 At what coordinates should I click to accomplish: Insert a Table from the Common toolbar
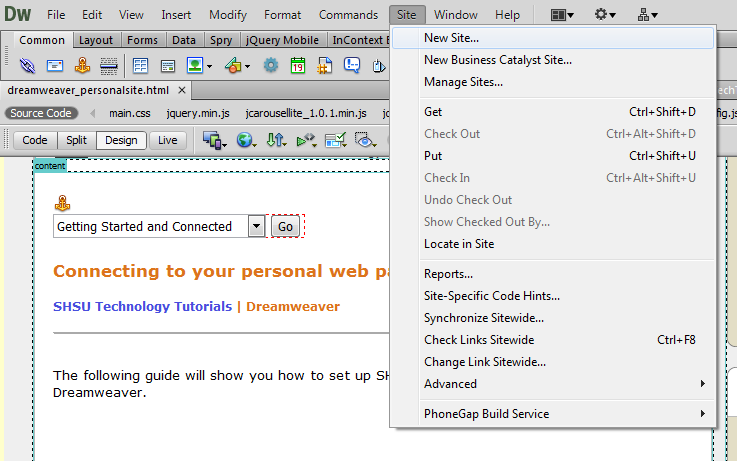141,66
